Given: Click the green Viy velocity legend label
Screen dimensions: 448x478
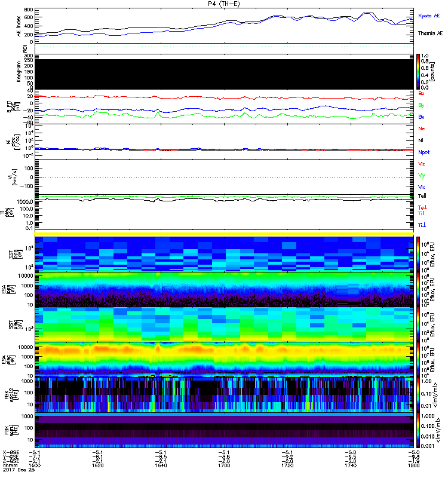Looking at the screenshot, I should (422, 176).
